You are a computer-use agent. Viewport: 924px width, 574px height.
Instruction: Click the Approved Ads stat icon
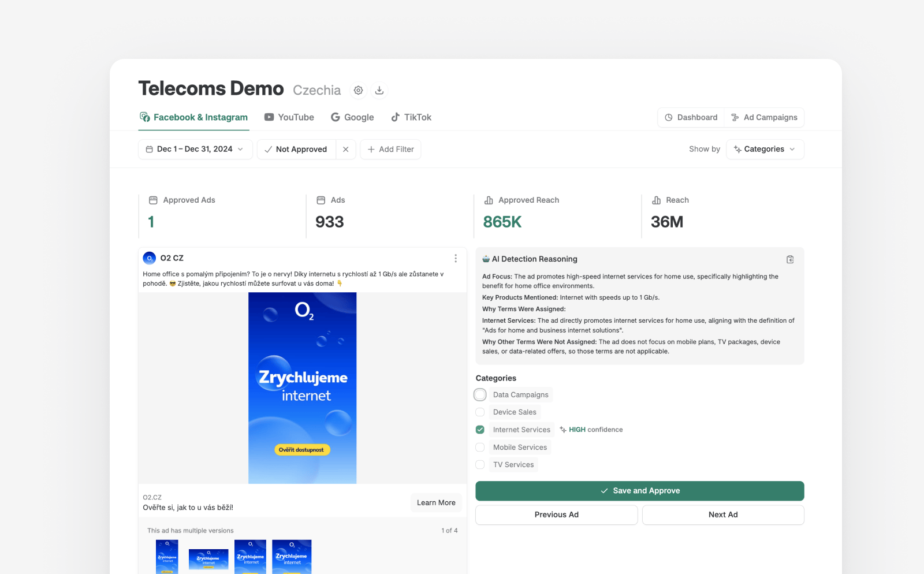coord(153,200)
